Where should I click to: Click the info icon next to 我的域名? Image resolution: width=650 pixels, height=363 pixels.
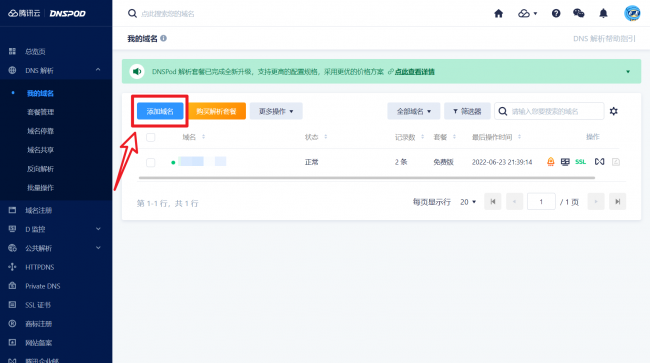click(x=164, y=38)
